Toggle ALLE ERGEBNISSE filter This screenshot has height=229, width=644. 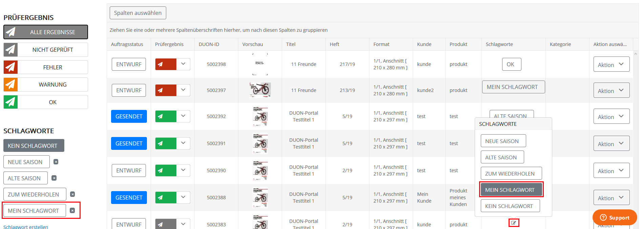coord(46,32)
